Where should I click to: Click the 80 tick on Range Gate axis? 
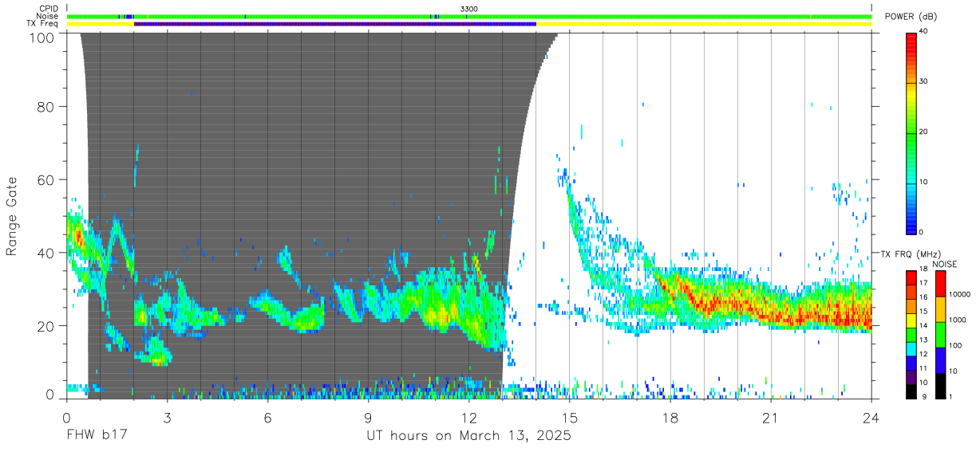tap(47, 106)
